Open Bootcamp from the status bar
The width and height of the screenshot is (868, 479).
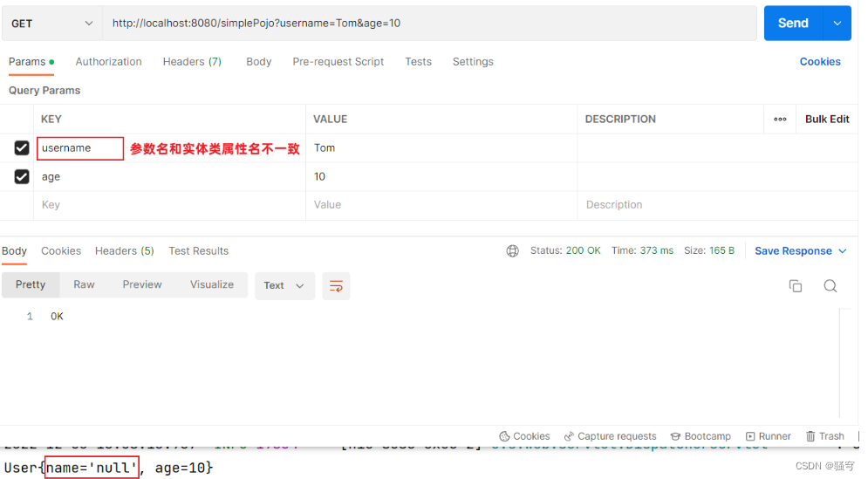[x=701, y=436]
